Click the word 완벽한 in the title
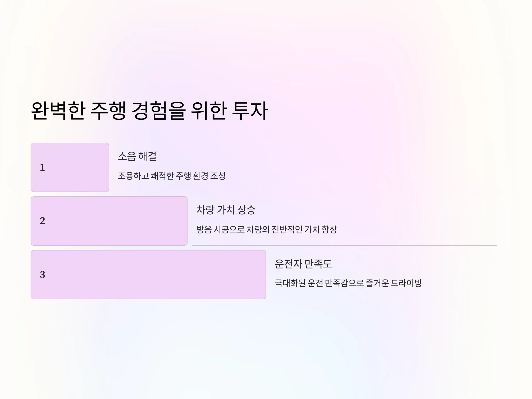 pyautogui.click(x=58, y=111)
